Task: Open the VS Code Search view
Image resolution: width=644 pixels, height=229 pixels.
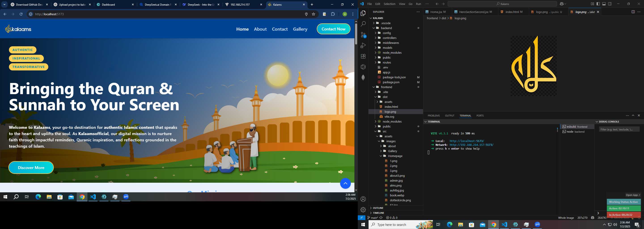Action: click(363, 24)
